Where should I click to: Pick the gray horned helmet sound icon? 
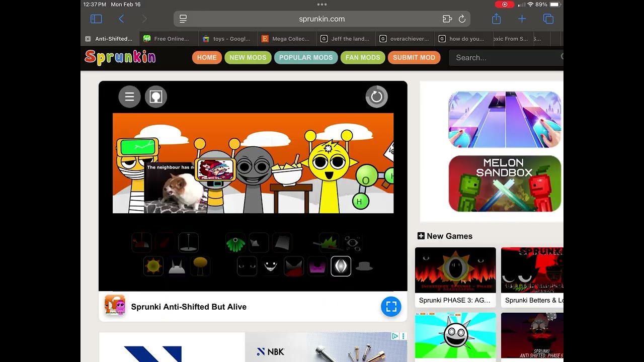(x=177, y=266)
